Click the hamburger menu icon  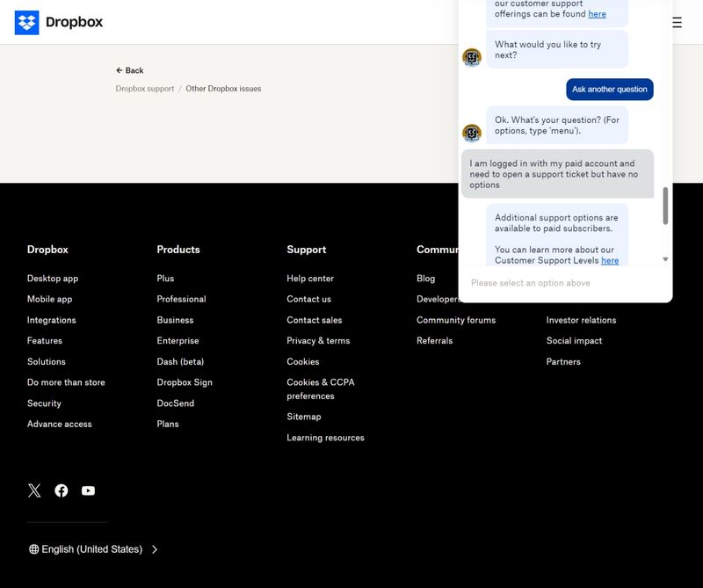[677, 23]
